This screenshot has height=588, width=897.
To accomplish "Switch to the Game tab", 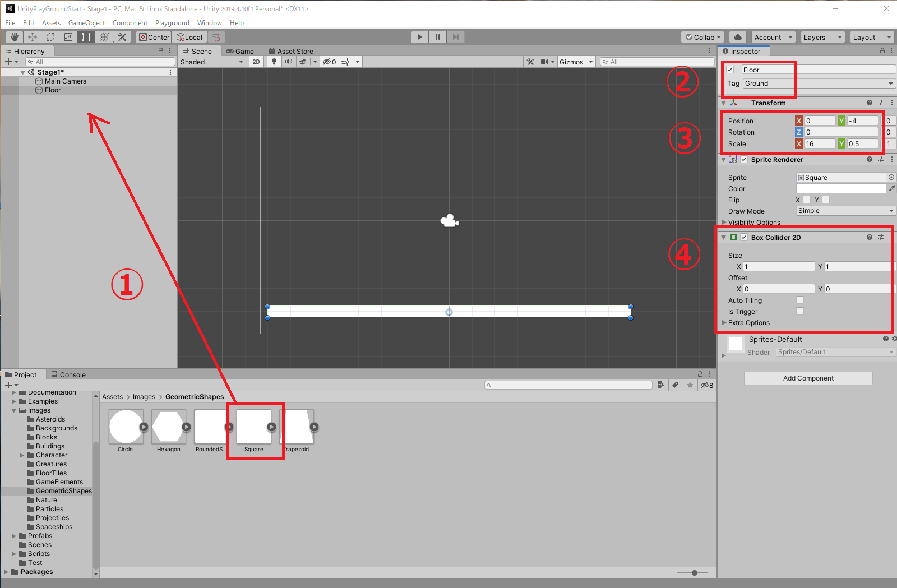I will (x=240, y=51).
